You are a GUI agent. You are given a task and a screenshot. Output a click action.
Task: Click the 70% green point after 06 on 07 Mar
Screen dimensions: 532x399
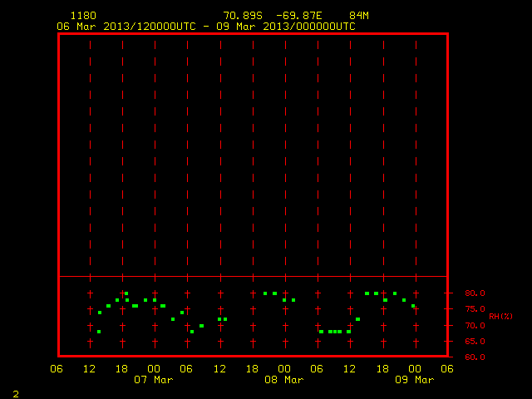pyautogui.click(x=201, y=326)
